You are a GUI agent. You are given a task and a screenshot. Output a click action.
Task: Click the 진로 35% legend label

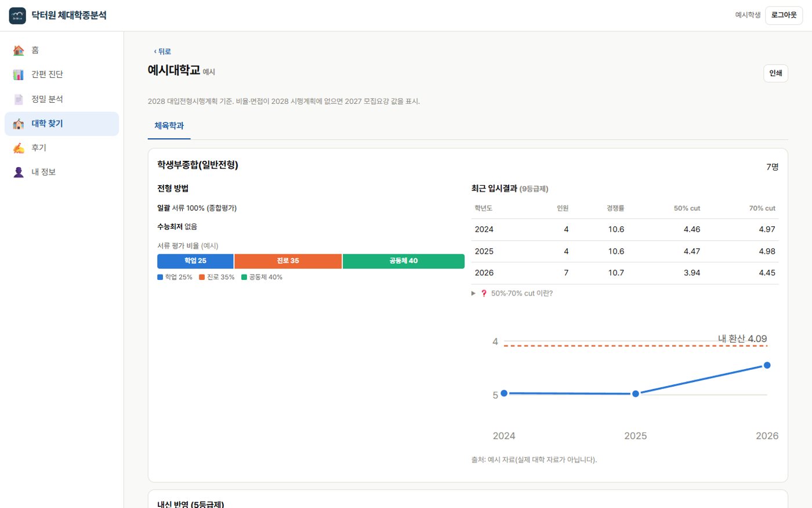(221, 278)
